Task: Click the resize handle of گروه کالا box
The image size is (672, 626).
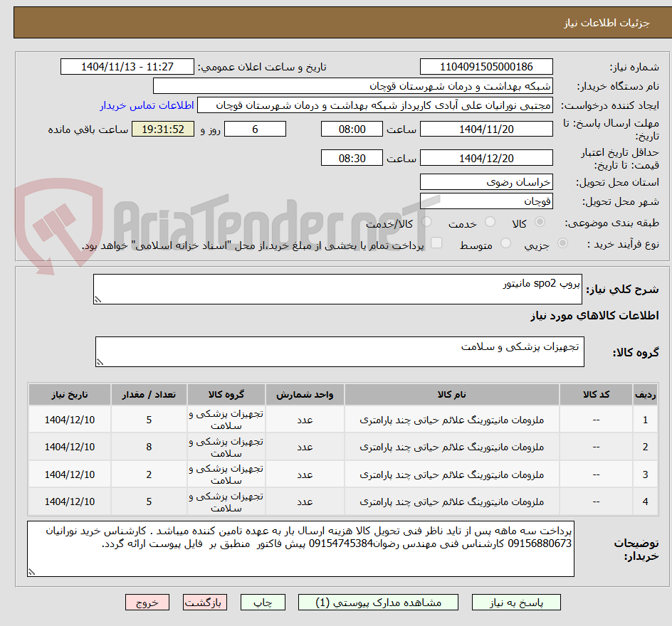Action: coord(100,362)
